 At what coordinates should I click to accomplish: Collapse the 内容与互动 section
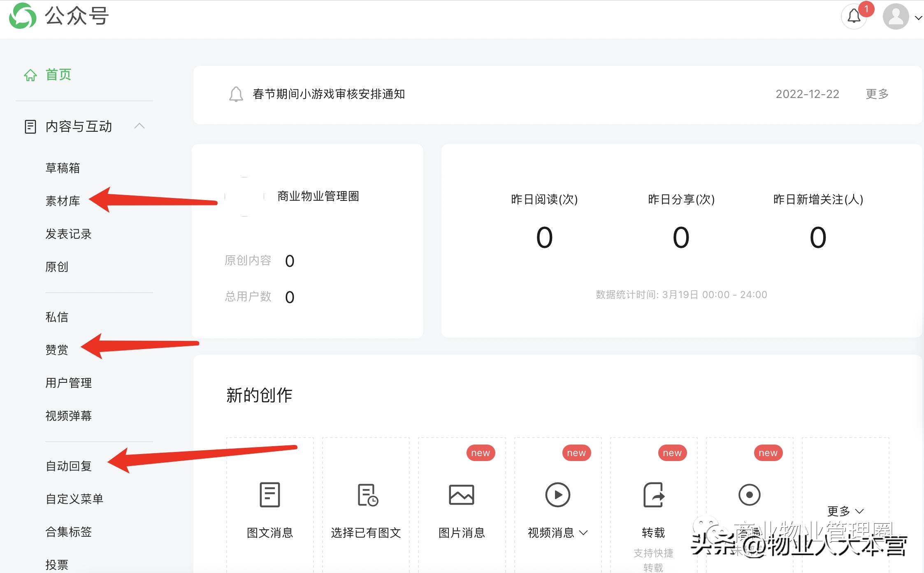[x=141, y=126]
